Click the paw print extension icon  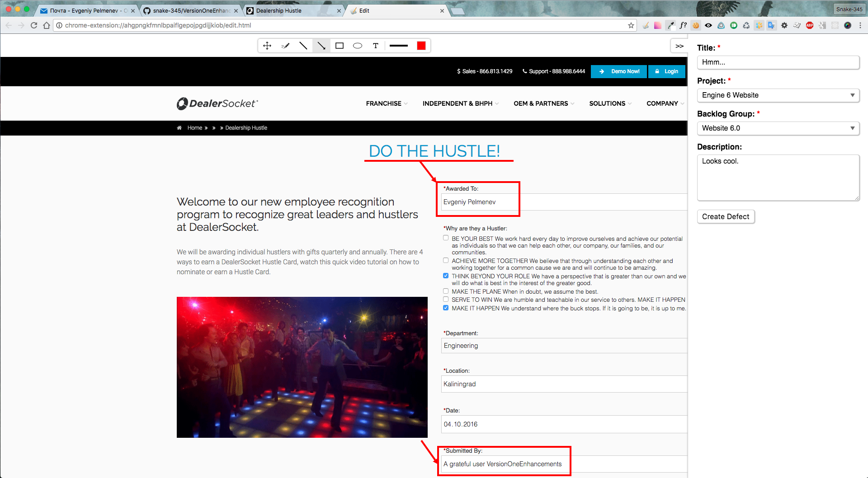759,25
